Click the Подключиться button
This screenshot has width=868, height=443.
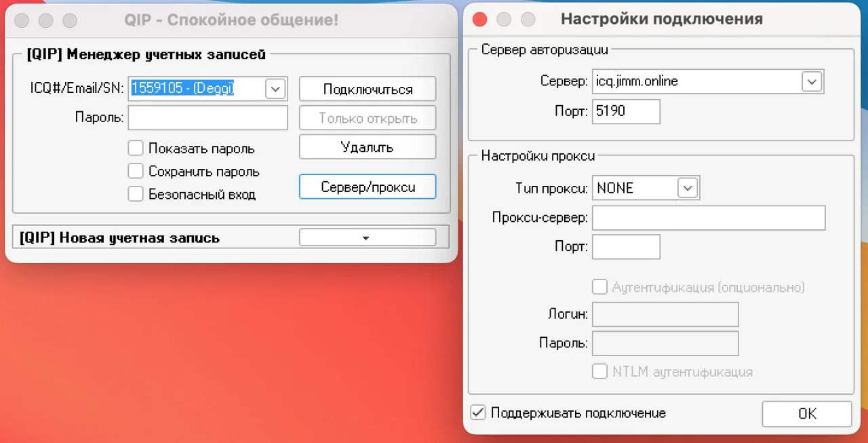point(368,90)
